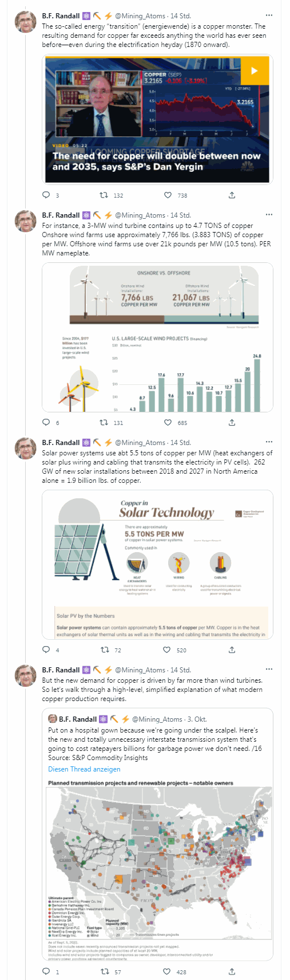The width and height of the screenshot is (290, 980).
Task: Like the last tweet with 428 likes
Action: coord(166,972)
